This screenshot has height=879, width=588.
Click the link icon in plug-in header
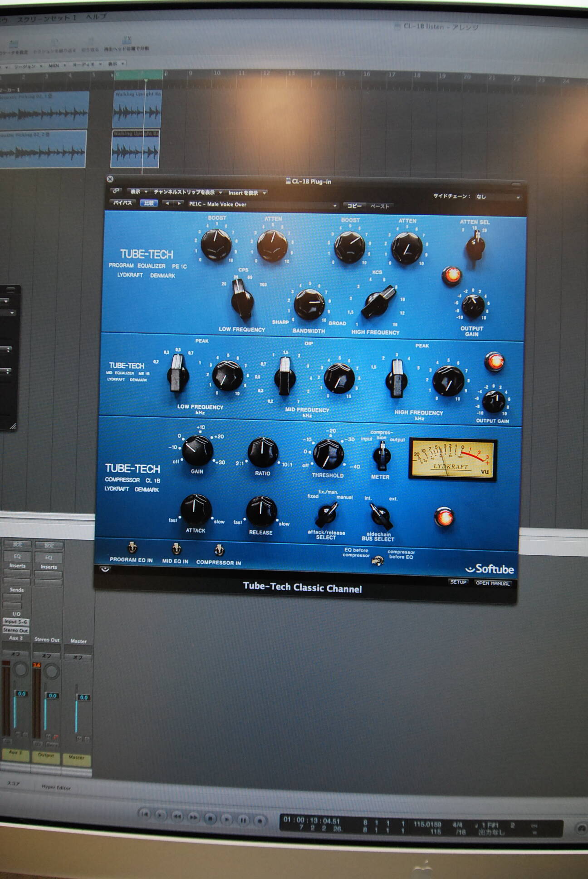point(116,191)
